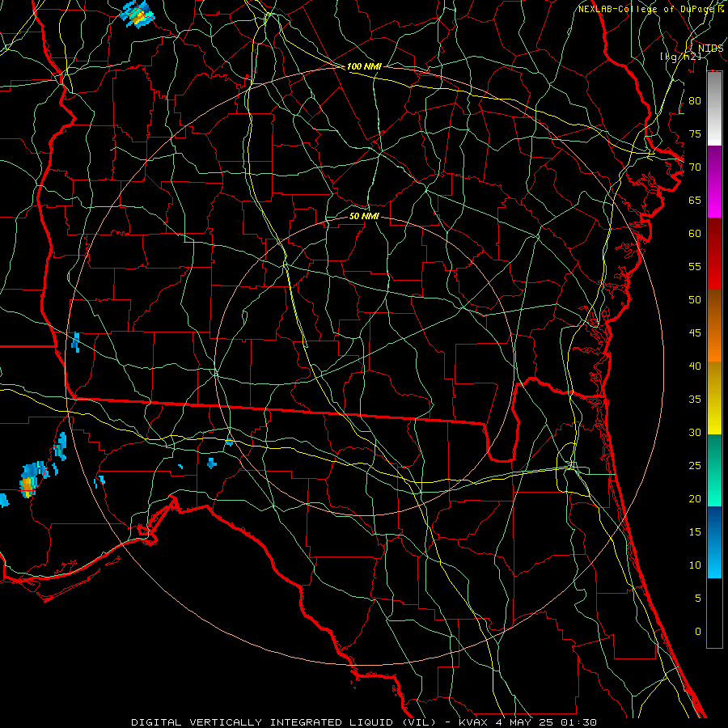728x728 pixels.
Task: Click the '15' value on the legend
Action: click(695, 531)
